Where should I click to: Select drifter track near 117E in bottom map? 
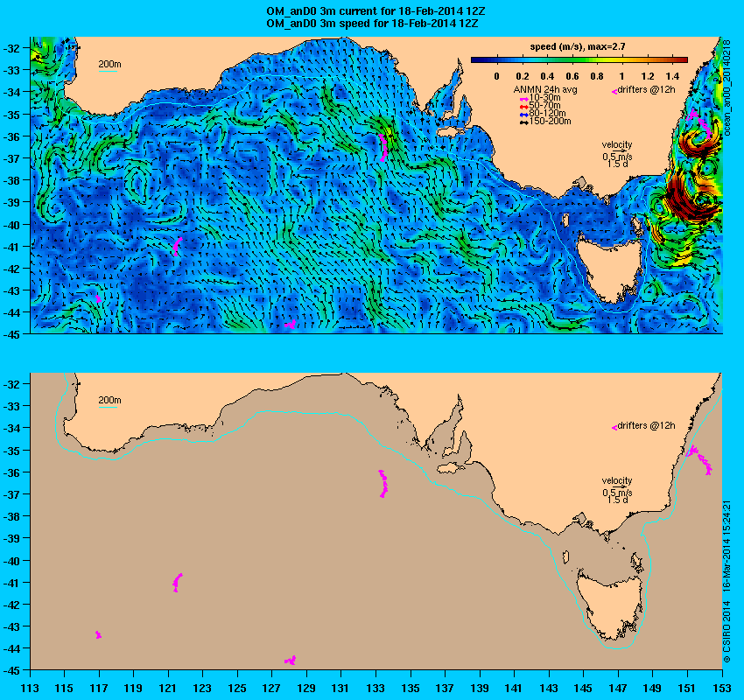tap(98, 634)
